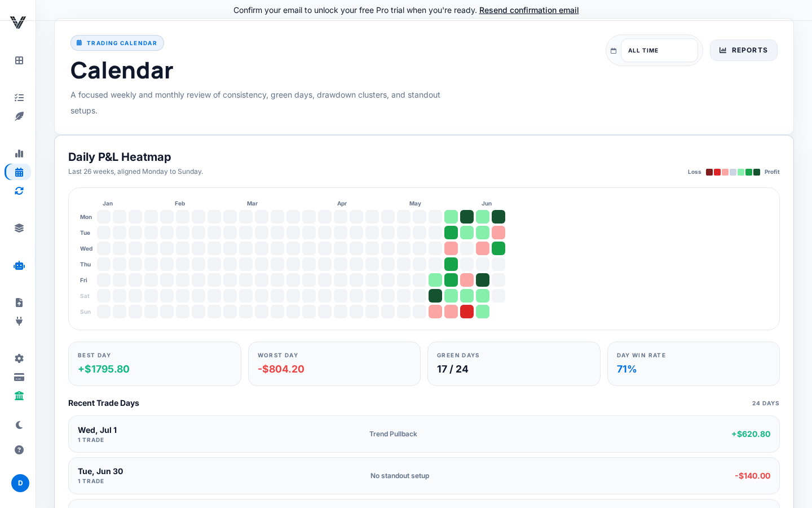This screenshot has height=508, width=812.
Task: Open the bar chart analytics sidebar icon
Action: click(19, 154)
